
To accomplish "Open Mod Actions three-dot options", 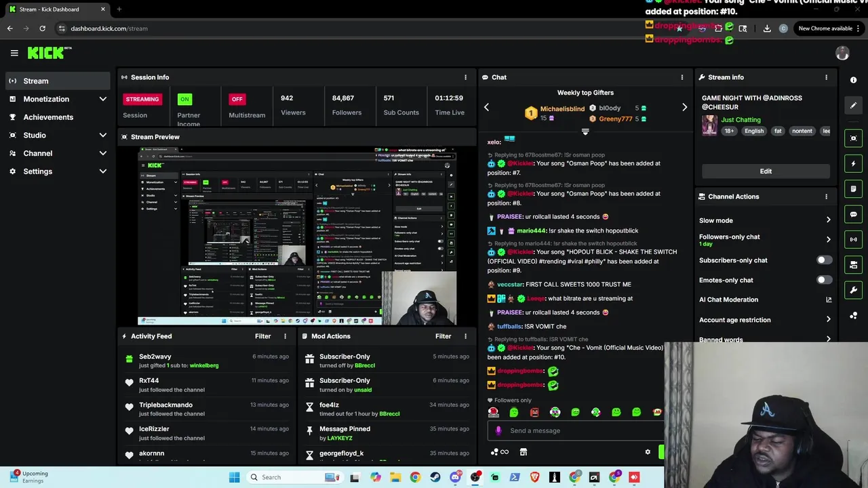I will [465, 336].
